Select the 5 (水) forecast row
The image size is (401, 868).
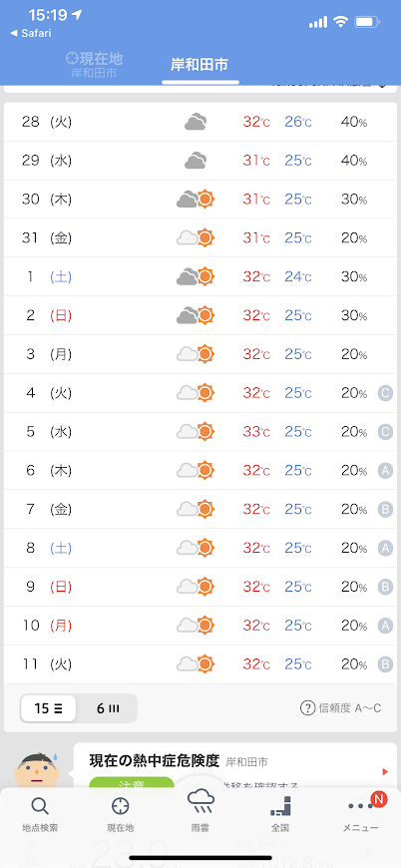(200, 432)
